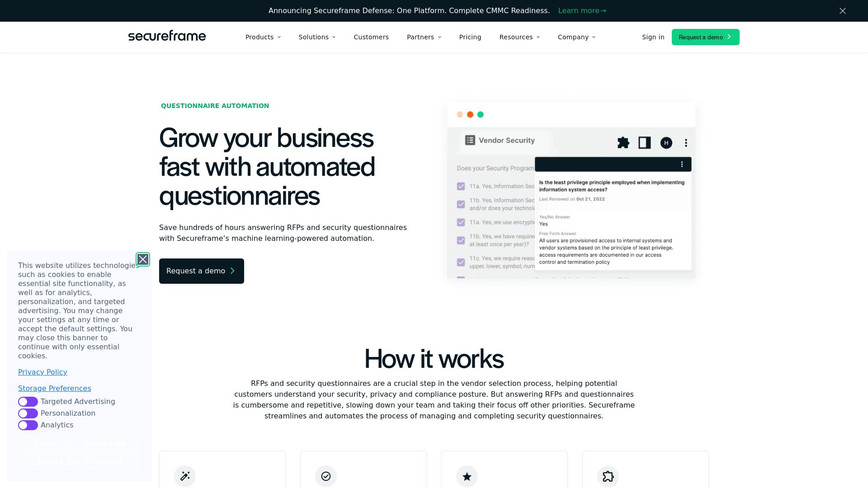Screen dimensions: 868x488
Task: Toggle the Personalization switch
Action: tap(28, 413)
